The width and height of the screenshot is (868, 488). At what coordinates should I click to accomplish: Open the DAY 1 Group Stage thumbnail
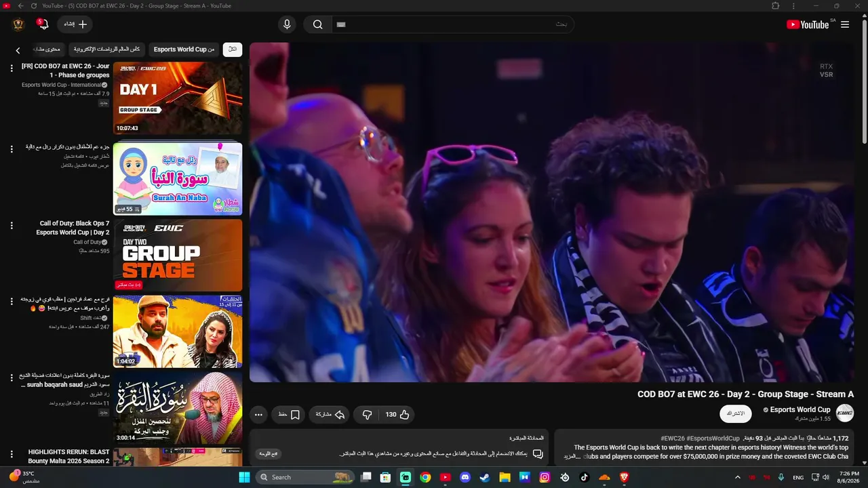(x=178, y=98)
